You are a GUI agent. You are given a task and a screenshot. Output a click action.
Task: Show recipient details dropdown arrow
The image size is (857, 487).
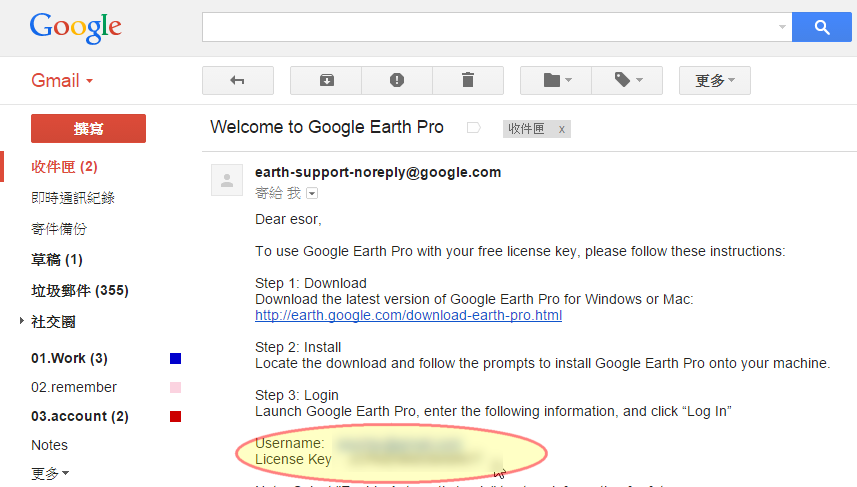[311, 193]
